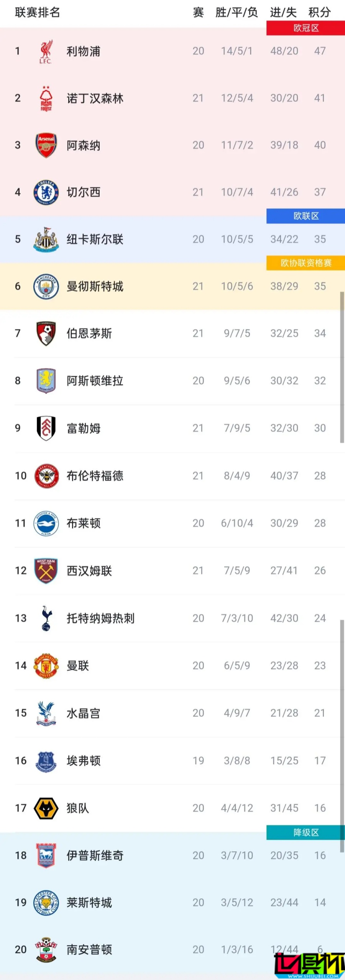Viewport: 345px width, 980px height.
Task: Click the Wolves wolf-head crest
Action: point(46,808)
